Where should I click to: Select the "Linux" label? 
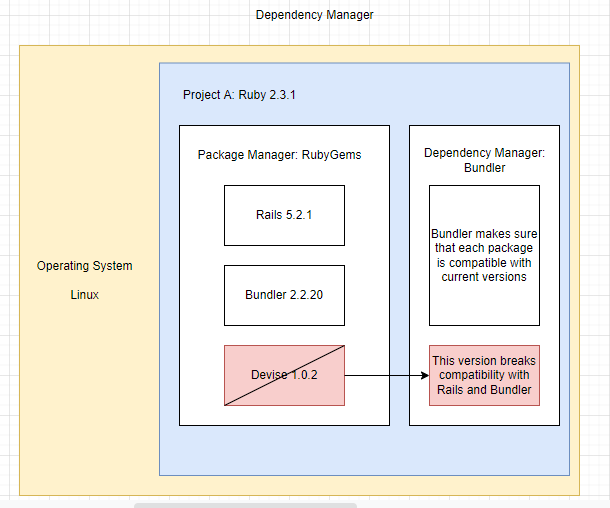pos(84,294)
